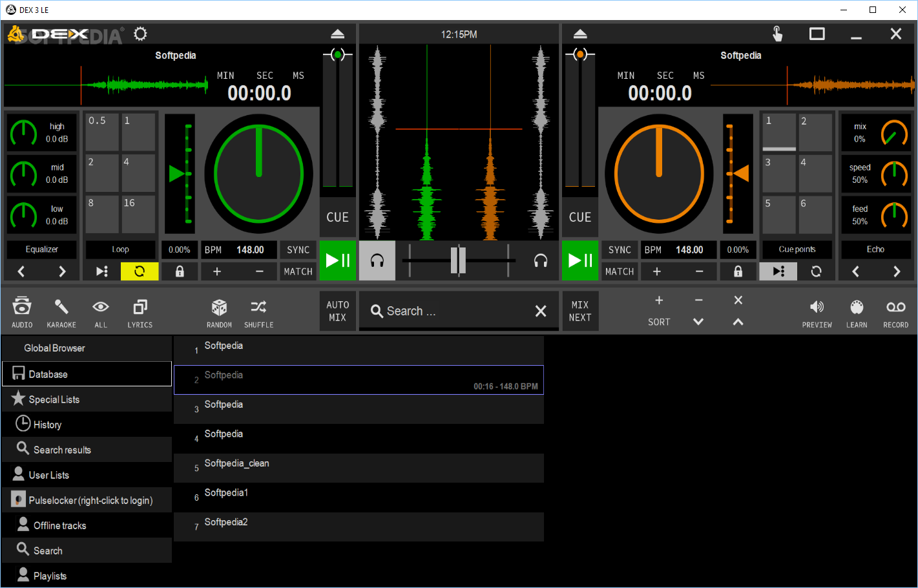This screenshot has height=588, width=918.
Task: Open Playlists in browser
Action: coord(87,576)
